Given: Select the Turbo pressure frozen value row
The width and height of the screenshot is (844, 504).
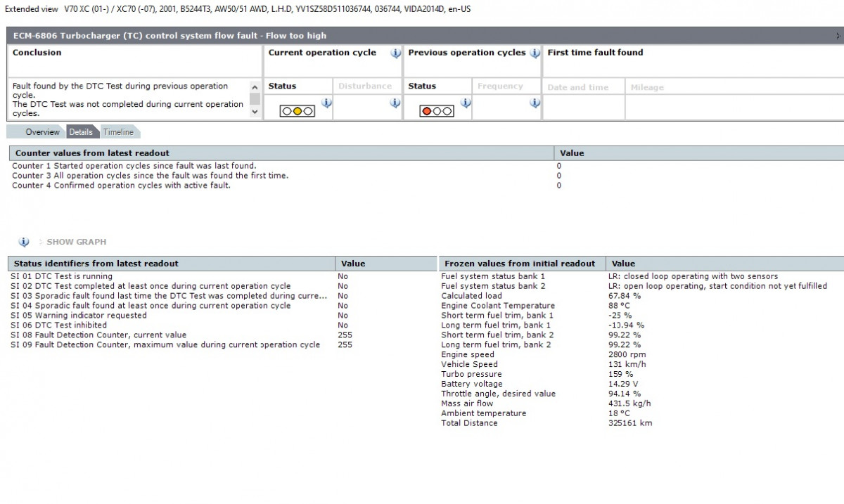Looking at the screenshot, I should 471,375.
